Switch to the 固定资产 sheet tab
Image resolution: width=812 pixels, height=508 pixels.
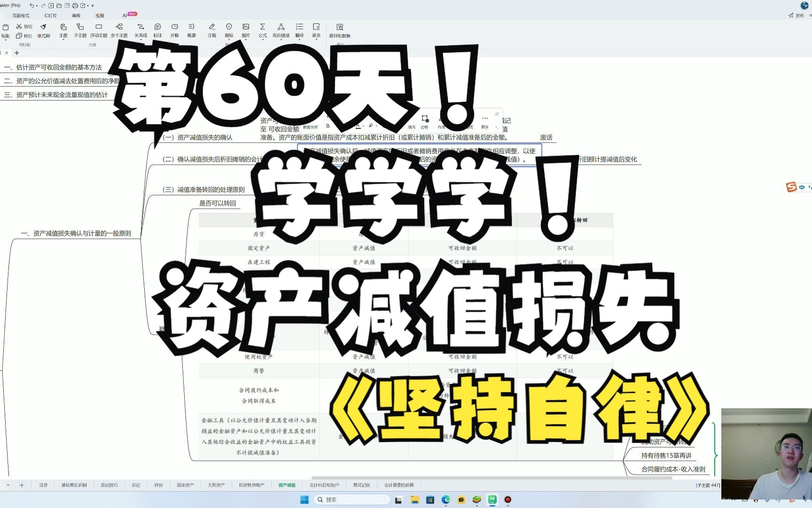pyautogui.click(x=185, y=485)
